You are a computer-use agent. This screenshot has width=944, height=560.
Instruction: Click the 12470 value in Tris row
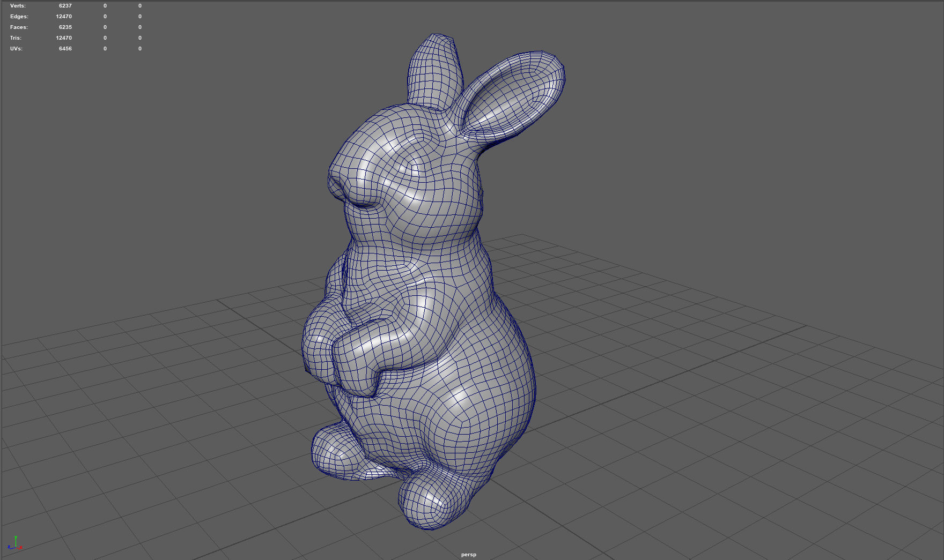(x=64, y=38)
